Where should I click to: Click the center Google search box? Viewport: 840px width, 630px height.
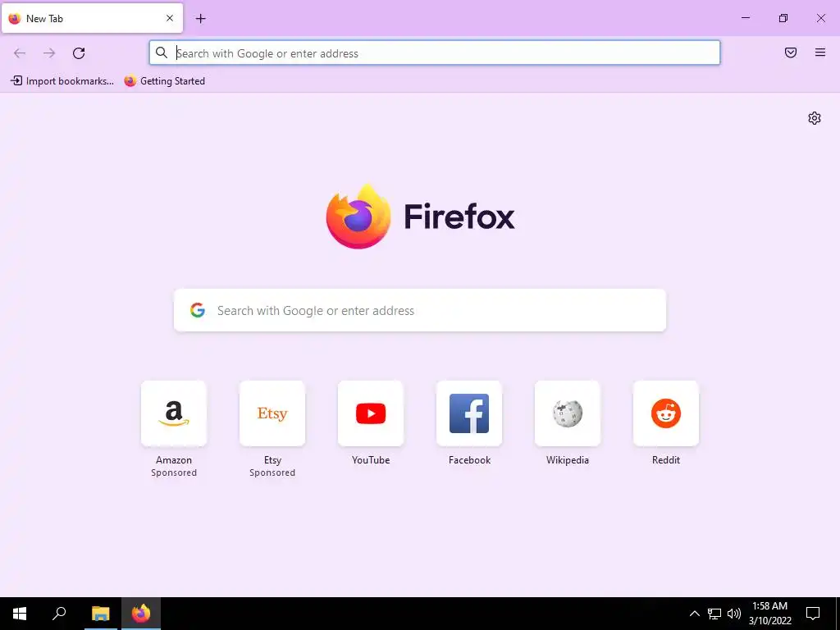pyautogui.click(x=420, y=310)
